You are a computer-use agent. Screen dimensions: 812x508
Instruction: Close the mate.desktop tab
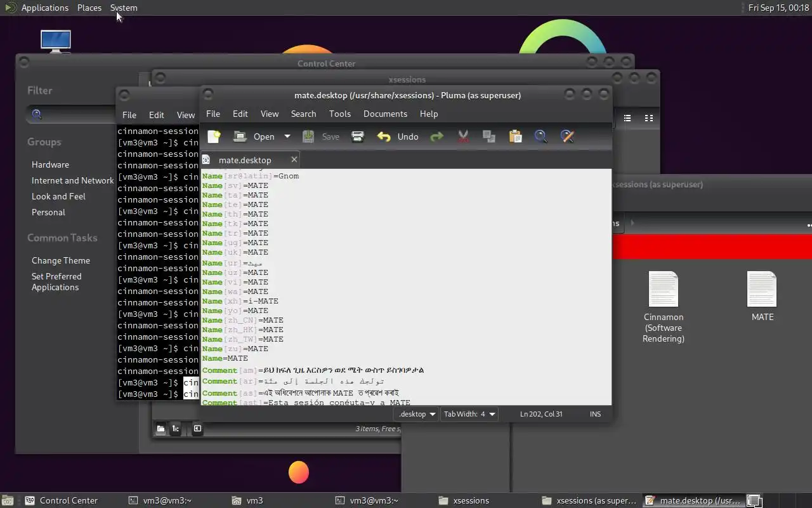click(294, 159)
